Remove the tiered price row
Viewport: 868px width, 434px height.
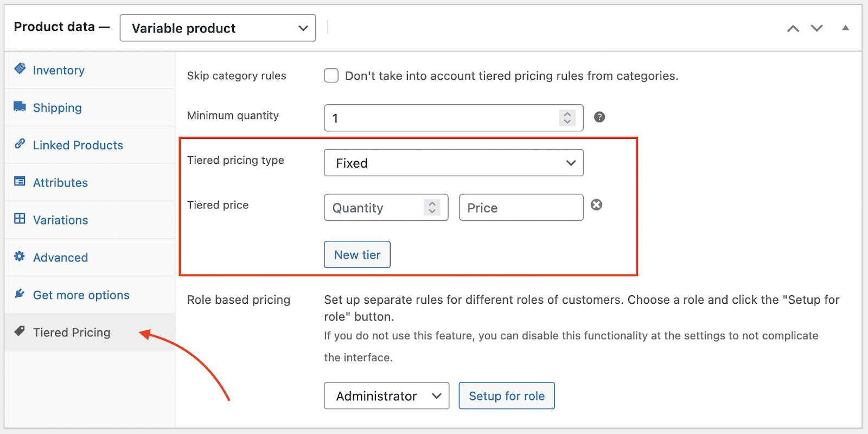click(x=596, y=205)
